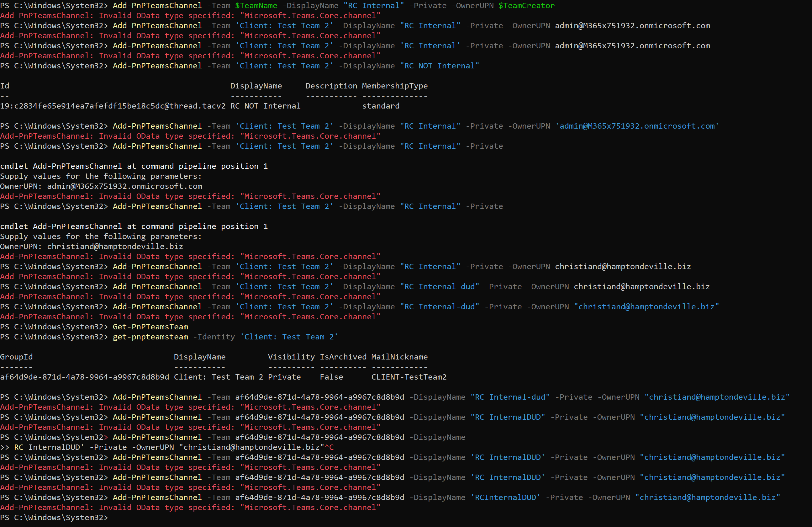
Task: Select the DisplayName column header
Action: (256, 86)
